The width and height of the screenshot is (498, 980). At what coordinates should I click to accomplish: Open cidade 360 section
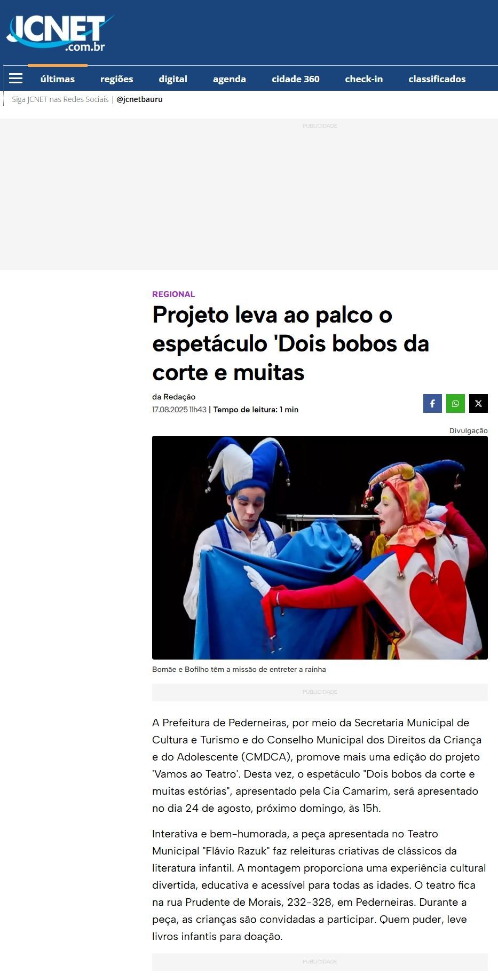(x=296, y=79)
